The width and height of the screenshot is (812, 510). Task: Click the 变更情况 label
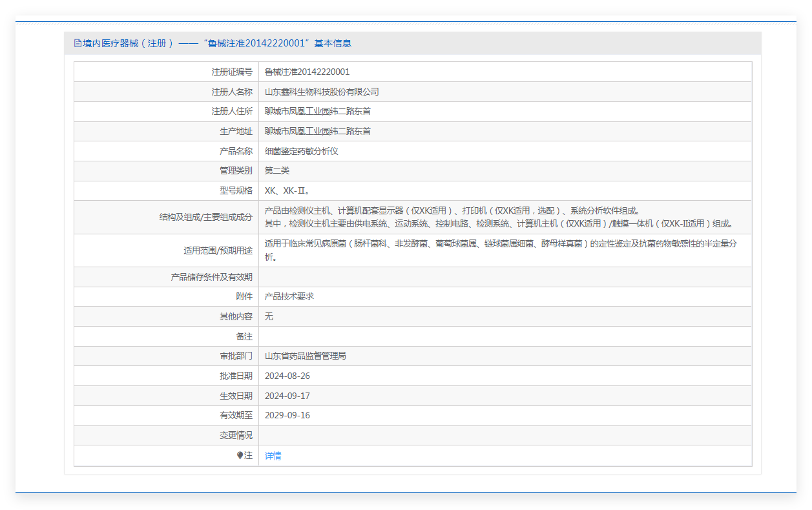[236, 435]
